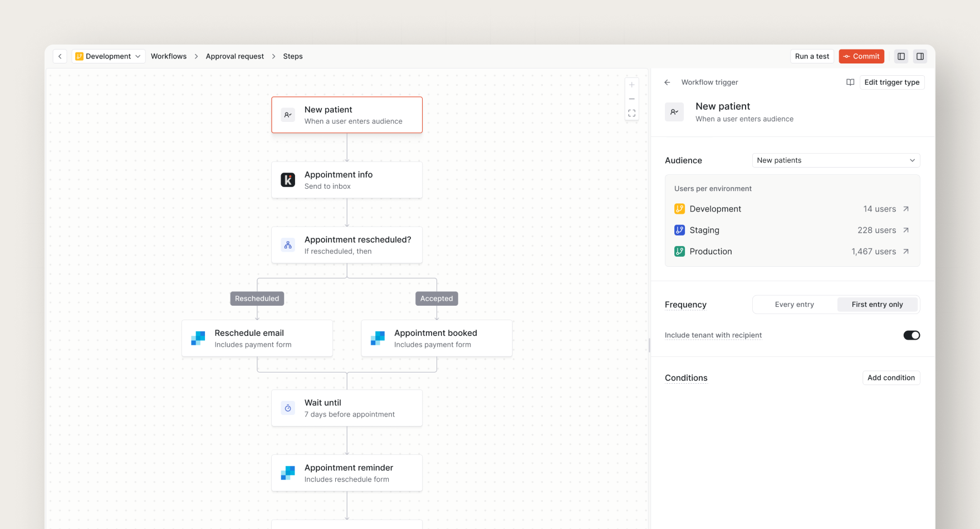Open the Audience New patients dropdown
Image resolution: width=980 pixels, height=529 pixels.
tap(835, 160)
